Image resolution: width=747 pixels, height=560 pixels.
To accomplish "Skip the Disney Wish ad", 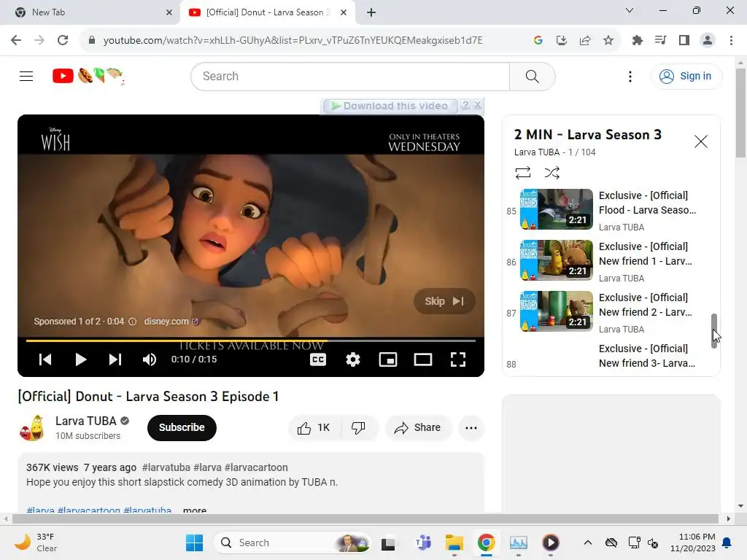I will pos(444,301).
